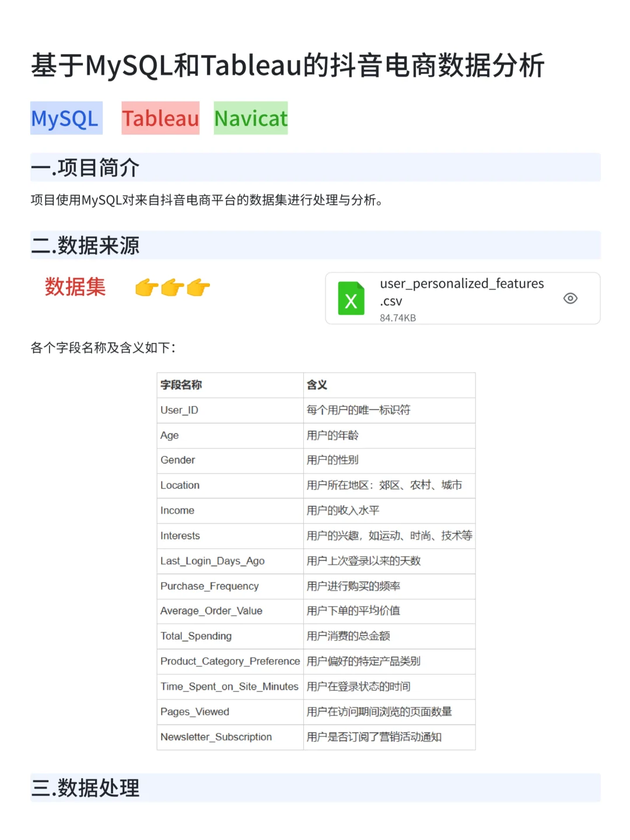Click the Tableau tag

coord(160,118)
